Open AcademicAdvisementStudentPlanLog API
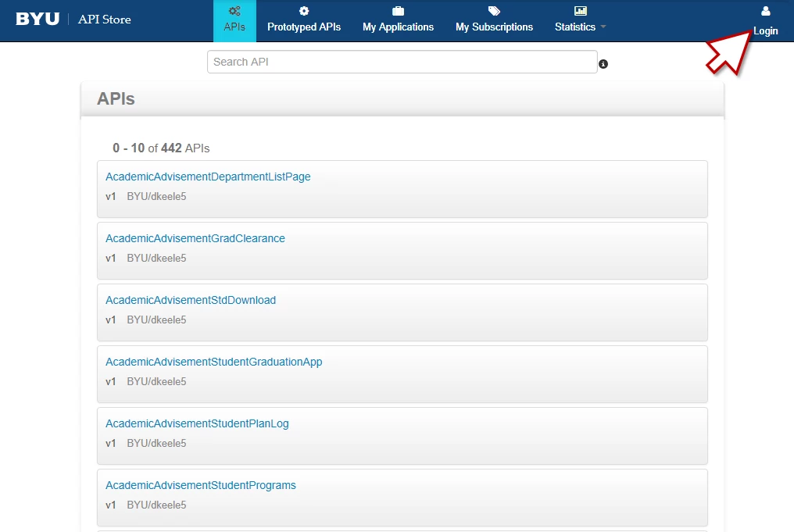Image resolution: width=794 pixels, height=532 pixels. (197, 423)
